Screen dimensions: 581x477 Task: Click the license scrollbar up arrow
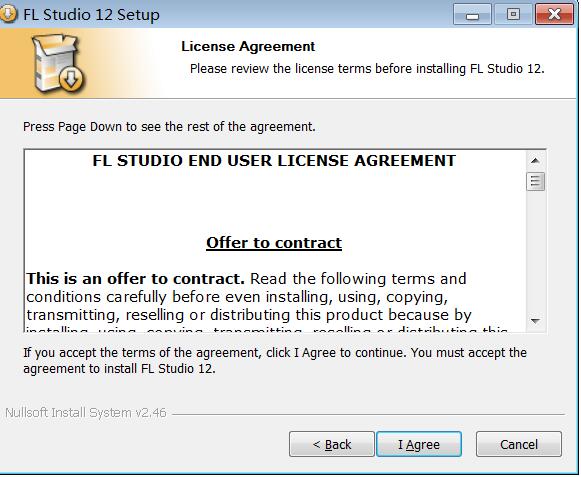point(535,160)
